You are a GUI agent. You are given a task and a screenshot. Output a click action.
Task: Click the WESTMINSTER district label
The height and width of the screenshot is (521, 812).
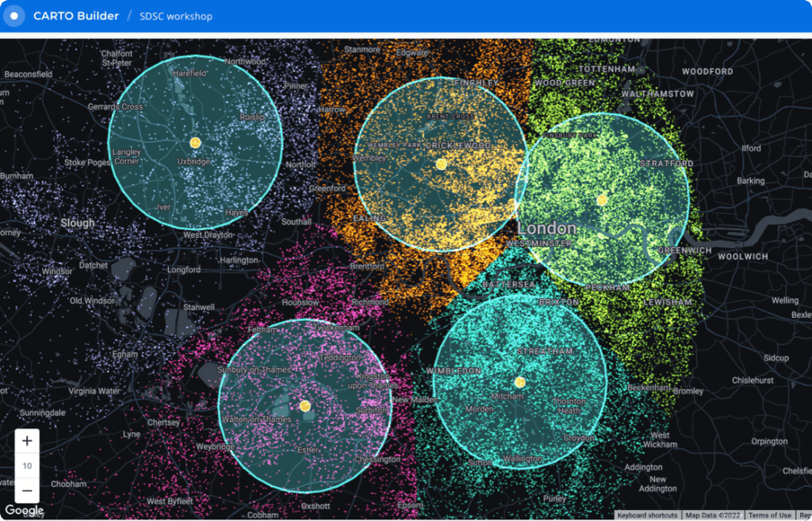[x=539, y=243]
